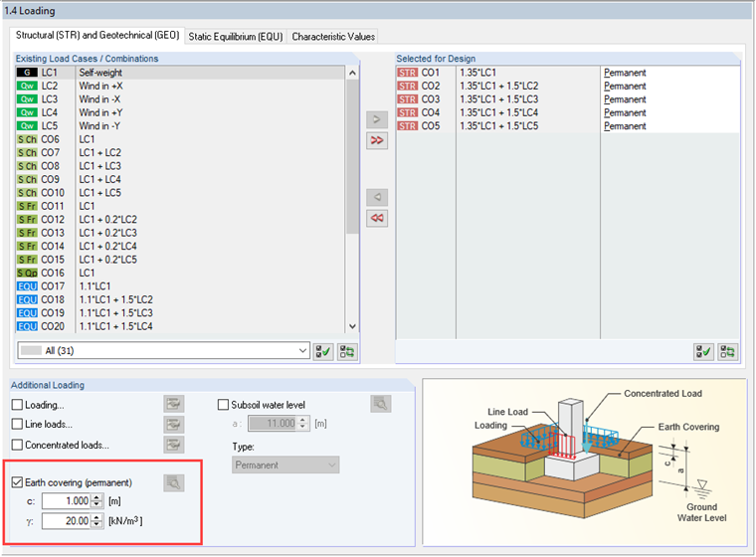The width and height of the screenshot is (756, 557).
Task: Click the γ value field 20.00
Action: (x=67, y=521)
